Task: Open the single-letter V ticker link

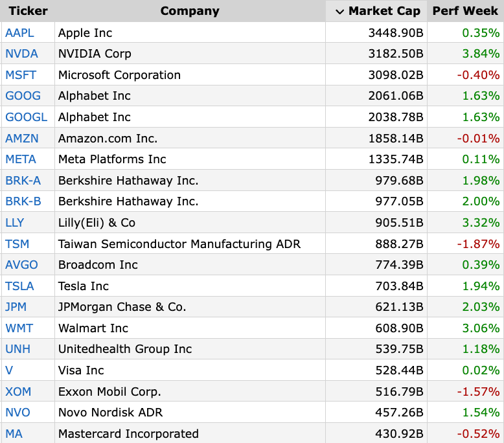Action: pos(9,370)
